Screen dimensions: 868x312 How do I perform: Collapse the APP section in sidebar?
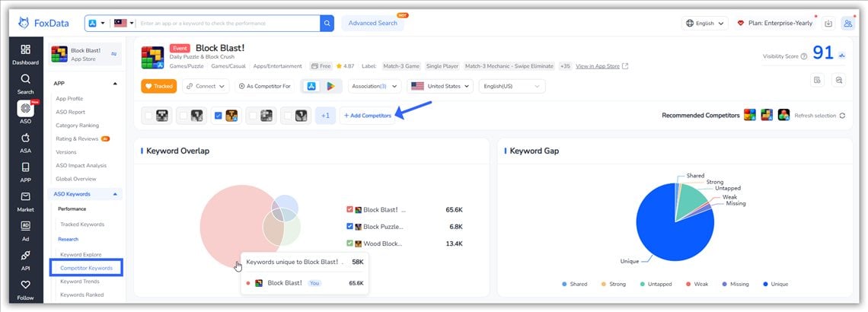(115, 84)
